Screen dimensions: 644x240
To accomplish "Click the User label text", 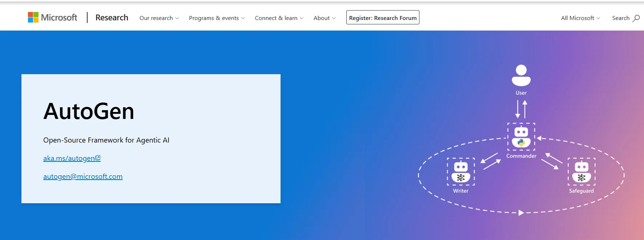I will coord(521,93).
